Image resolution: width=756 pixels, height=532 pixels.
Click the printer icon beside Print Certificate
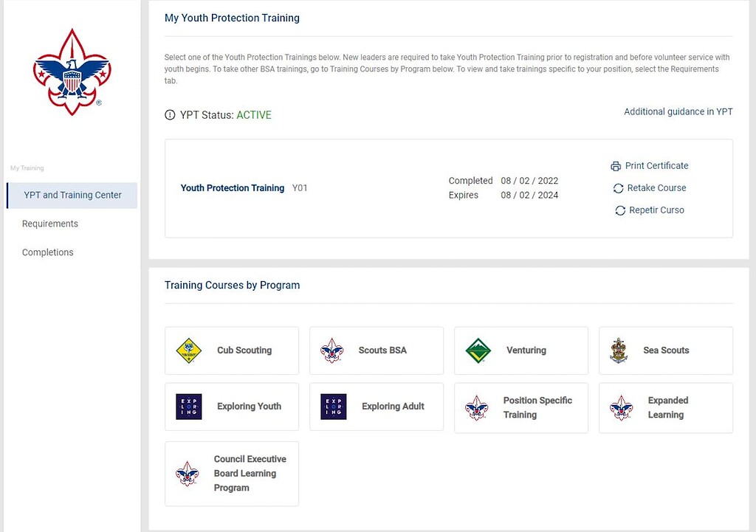pos(616,165)
